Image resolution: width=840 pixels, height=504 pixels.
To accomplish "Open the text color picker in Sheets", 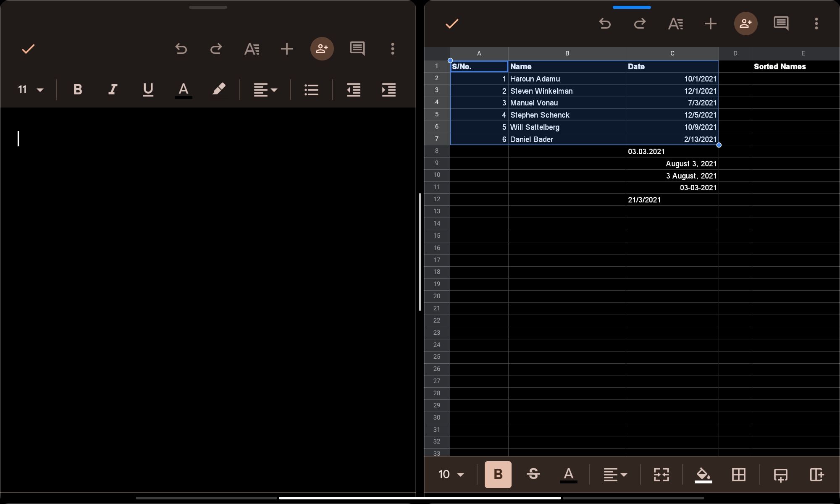I will click(568, 475).
